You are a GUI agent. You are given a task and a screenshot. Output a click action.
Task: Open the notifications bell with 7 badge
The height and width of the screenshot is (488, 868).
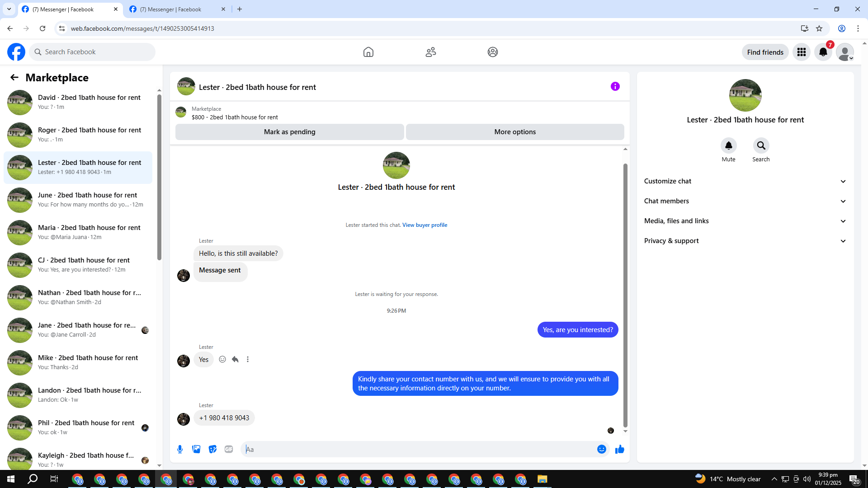click(823, 52)
